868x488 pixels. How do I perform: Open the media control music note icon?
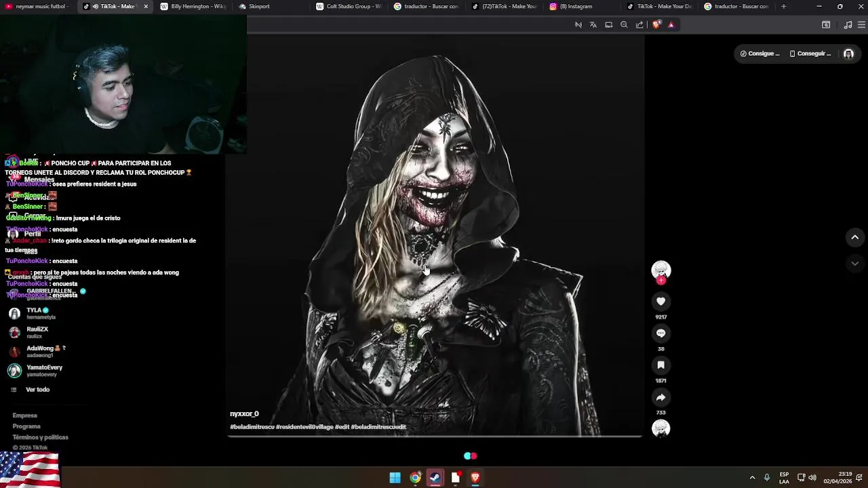[x=848, y=24]
